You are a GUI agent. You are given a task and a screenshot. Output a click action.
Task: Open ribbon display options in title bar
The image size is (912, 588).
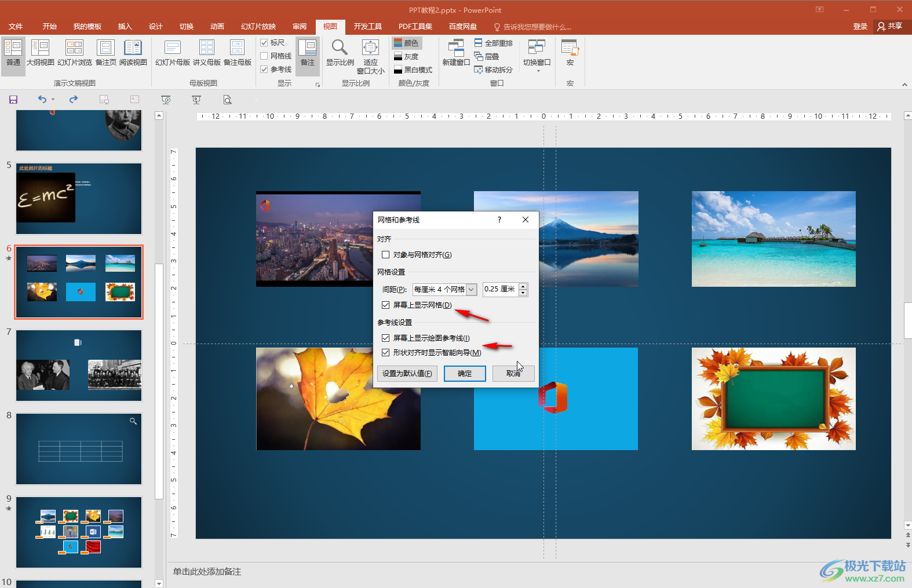(819, 9)
